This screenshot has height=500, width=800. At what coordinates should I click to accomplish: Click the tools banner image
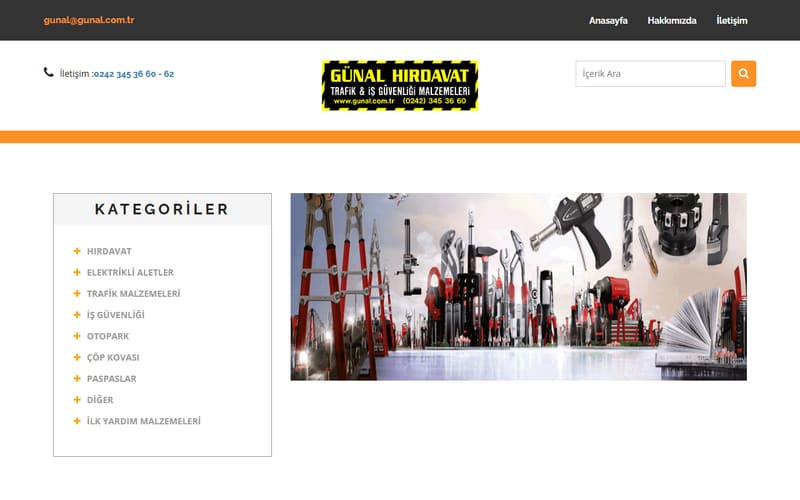point(518,287)
